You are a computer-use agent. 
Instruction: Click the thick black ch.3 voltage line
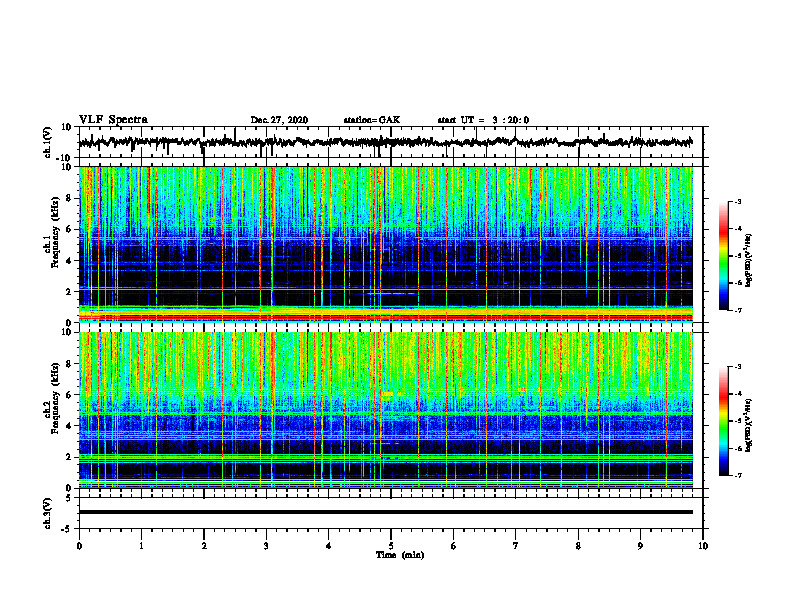click(385, 512)
